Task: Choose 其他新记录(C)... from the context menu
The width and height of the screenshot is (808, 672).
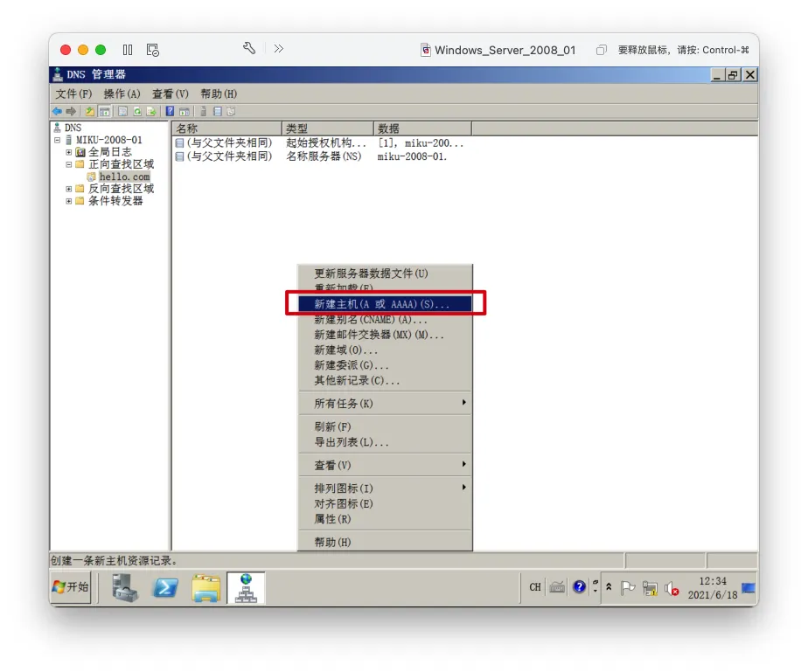Action: pyautogui.click(x=385, y=380)
